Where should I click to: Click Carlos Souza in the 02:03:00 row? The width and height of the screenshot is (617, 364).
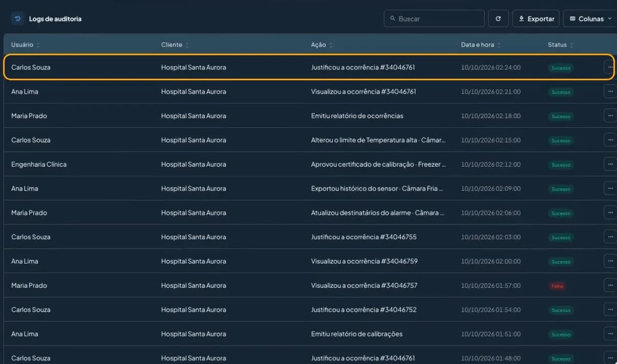pyautogui.click(x=31, y=237)
